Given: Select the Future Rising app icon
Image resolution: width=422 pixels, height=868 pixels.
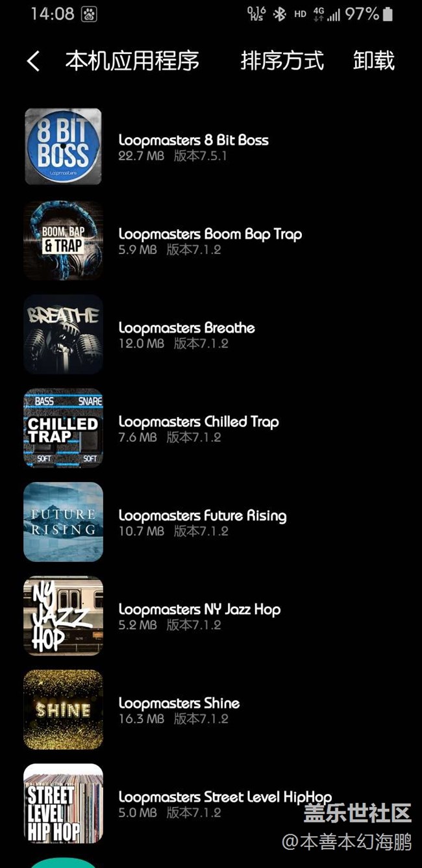Looking at the screenshot, I should click(x=63, y=522).
